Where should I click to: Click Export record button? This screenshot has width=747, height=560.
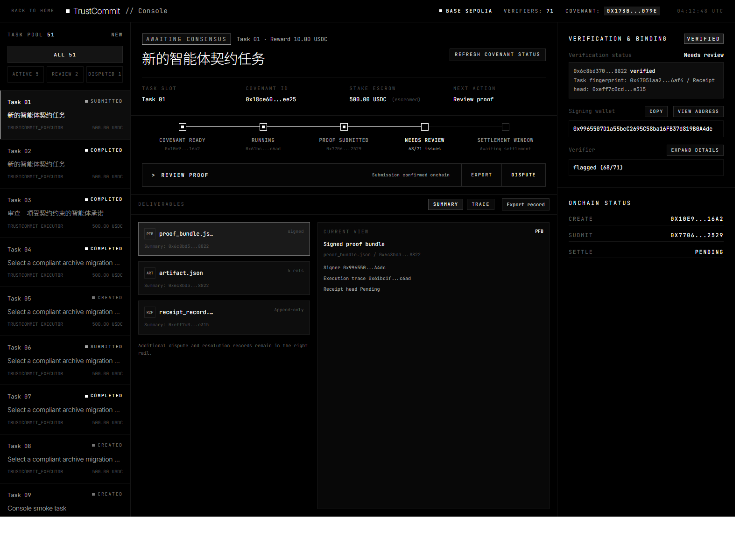click(526, 204)
